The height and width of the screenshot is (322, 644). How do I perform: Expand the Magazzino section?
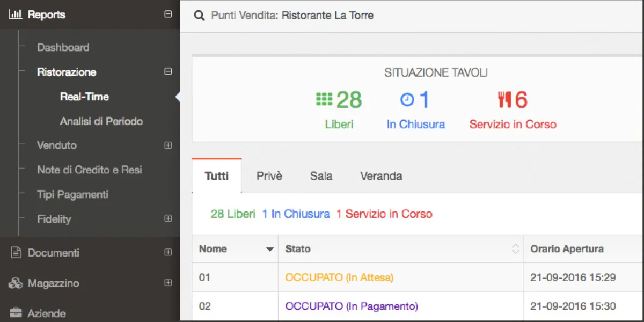[x=168, y=283]
